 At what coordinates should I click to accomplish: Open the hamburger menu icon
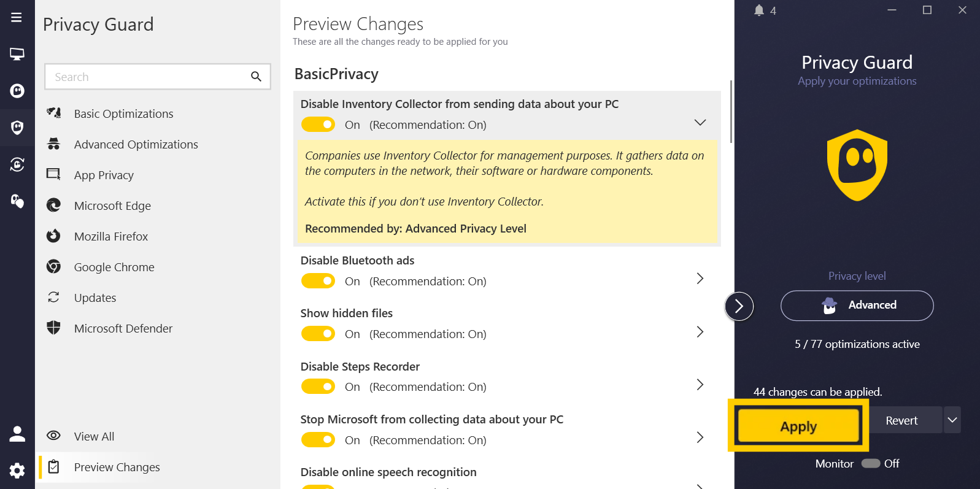click(x=17, y=17)
